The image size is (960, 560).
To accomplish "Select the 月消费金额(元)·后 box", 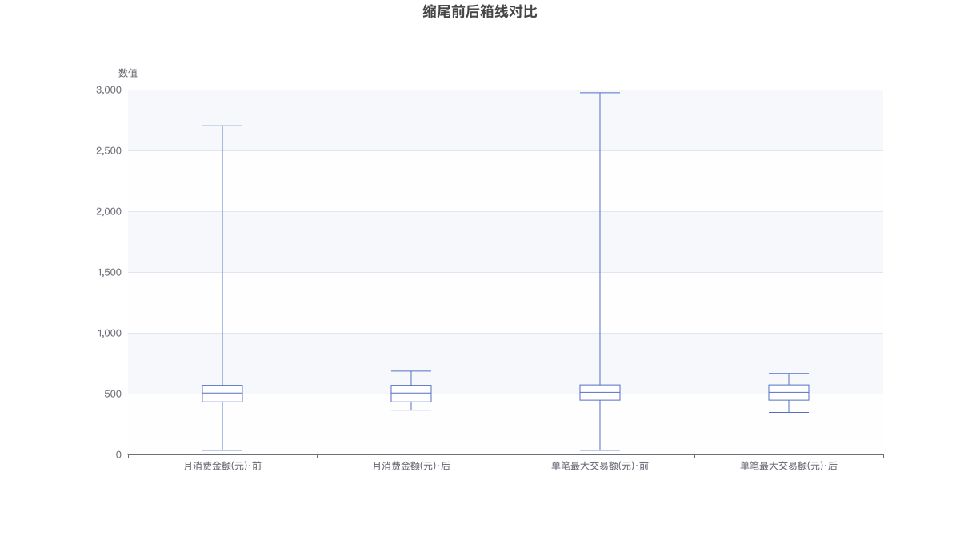I will click(411, 394).
